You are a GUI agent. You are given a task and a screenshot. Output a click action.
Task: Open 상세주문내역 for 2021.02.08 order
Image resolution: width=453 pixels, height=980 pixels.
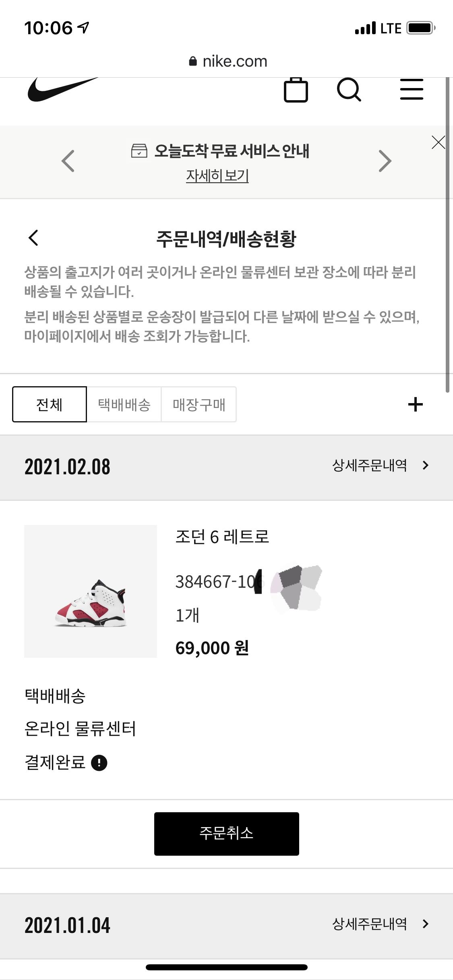tap(380, 465)
